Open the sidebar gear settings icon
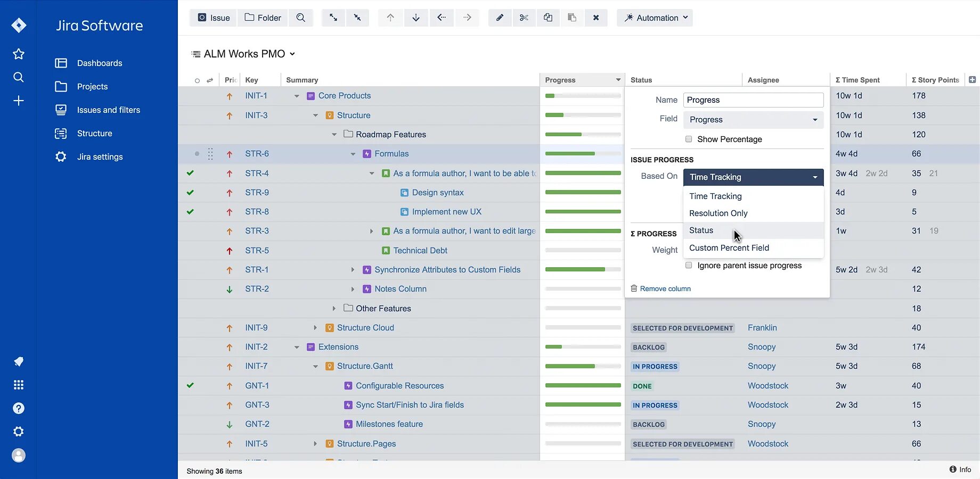 [19, 432]
